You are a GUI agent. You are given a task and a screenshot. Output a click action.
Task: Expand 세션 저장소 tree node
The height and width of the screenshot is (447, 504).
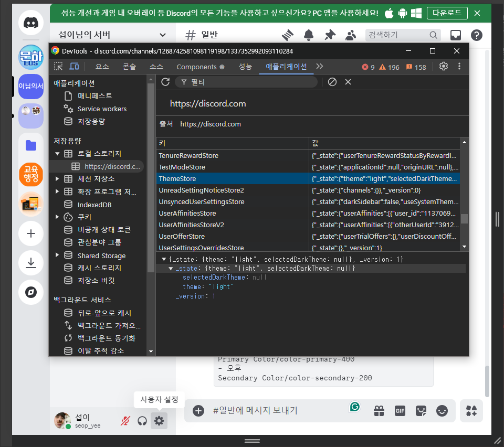(57, 179)
